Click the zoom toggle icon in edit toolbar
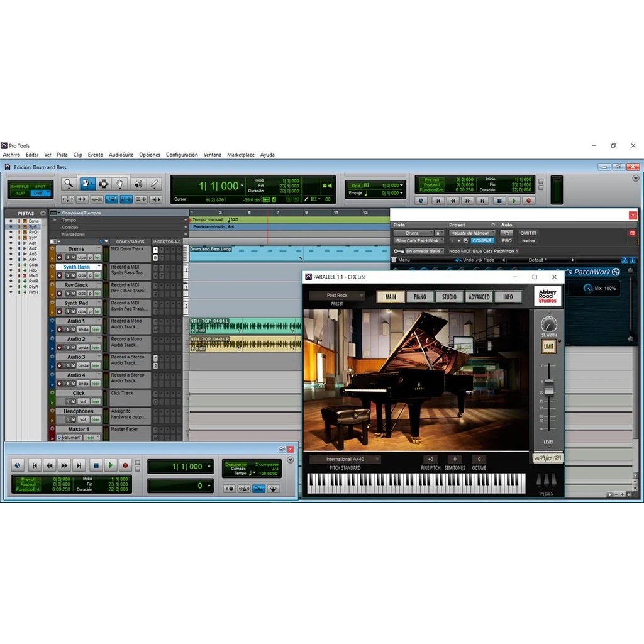This screenshot has height=644, width=644. 68,199
